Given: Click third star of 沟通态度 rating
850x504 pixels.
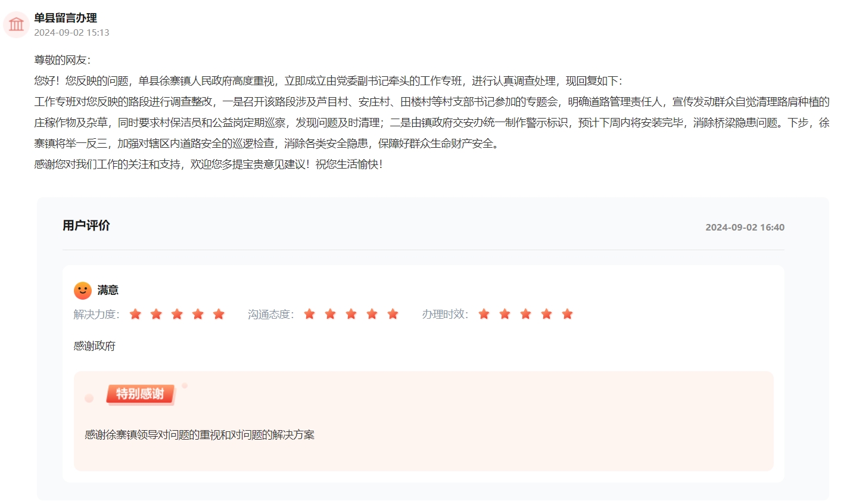Looking at the screenshot, I should (351, 314).
